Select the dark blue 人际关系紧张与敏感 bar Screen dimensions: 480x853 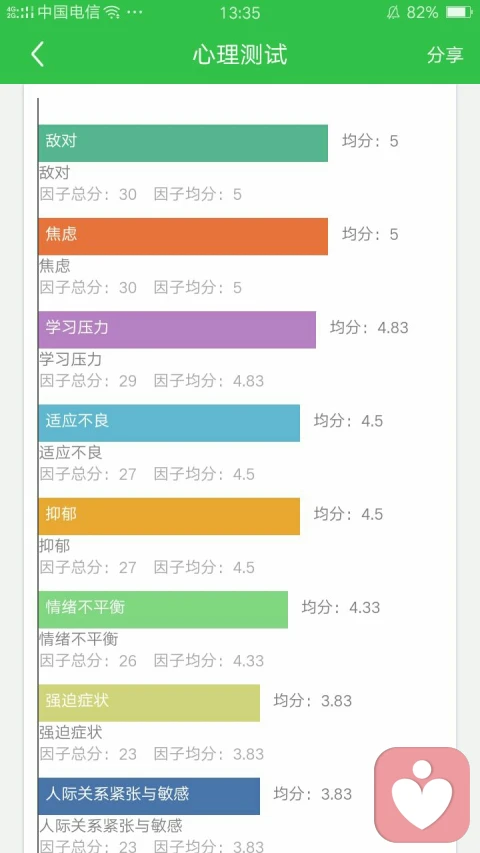click(149, 796)
